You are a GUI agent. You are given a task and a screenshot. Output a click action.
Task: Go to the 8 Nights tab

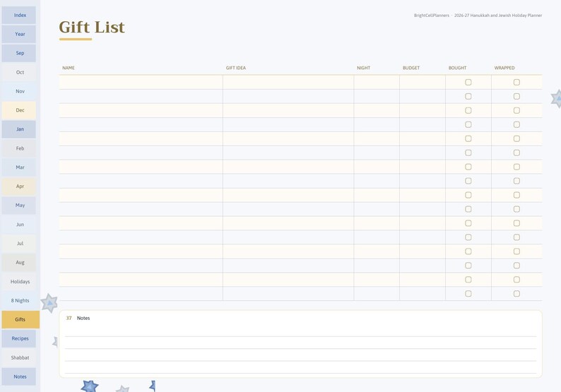[x=19, y=300]
